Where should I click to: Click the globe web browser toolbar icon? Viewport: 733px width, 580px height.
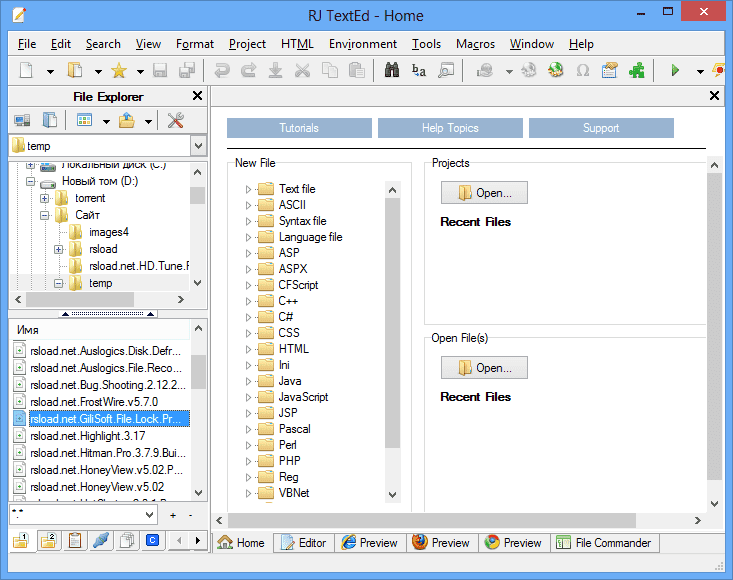coord(556,71)
